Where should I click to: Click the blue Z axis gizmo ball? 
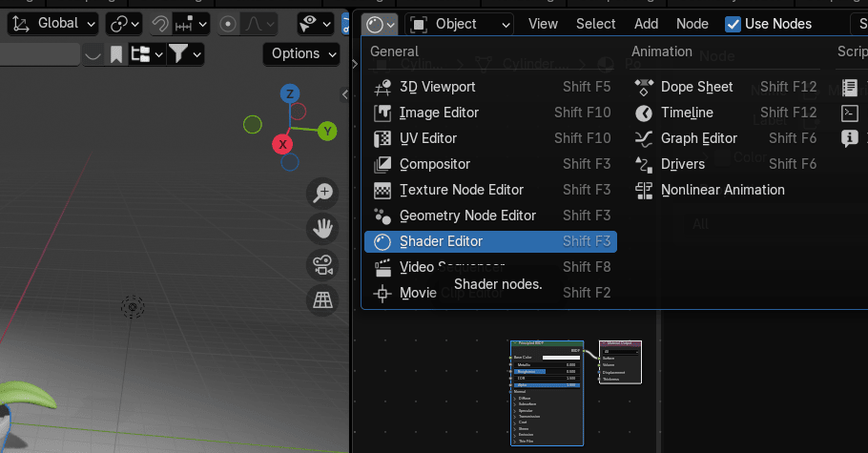click(x=289, y=93)
